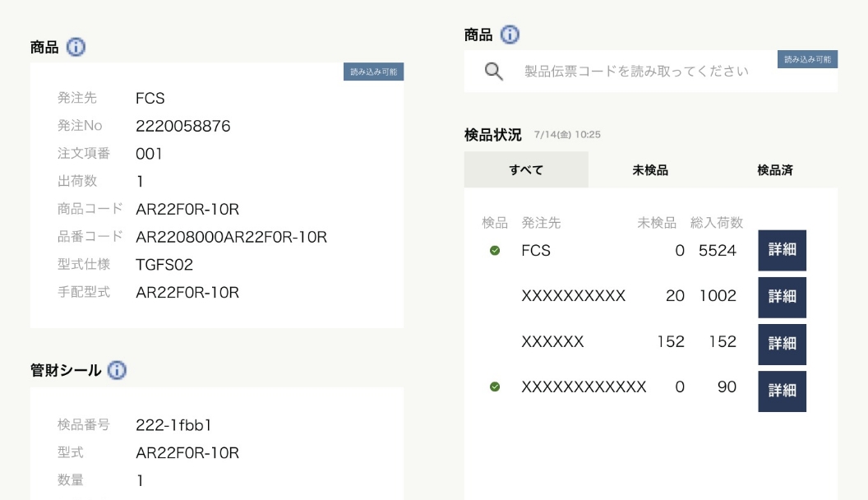This screenshot has width=868, height=500.
Task: Open 詳細 for the FCS row
Action: (783, 250)
